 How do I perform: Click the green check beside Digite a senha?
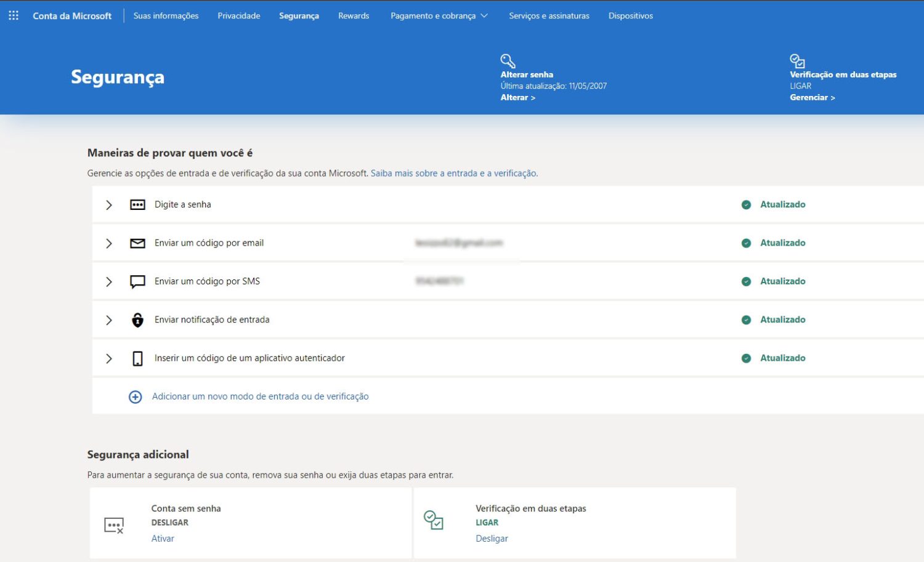click(746, 204)
